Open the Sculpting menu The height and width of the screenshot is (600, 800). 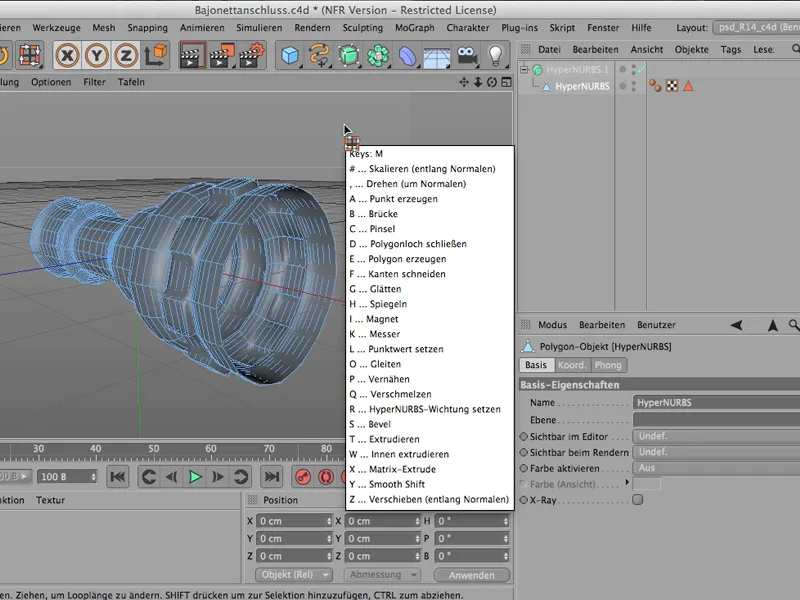[x=363, y=28]
